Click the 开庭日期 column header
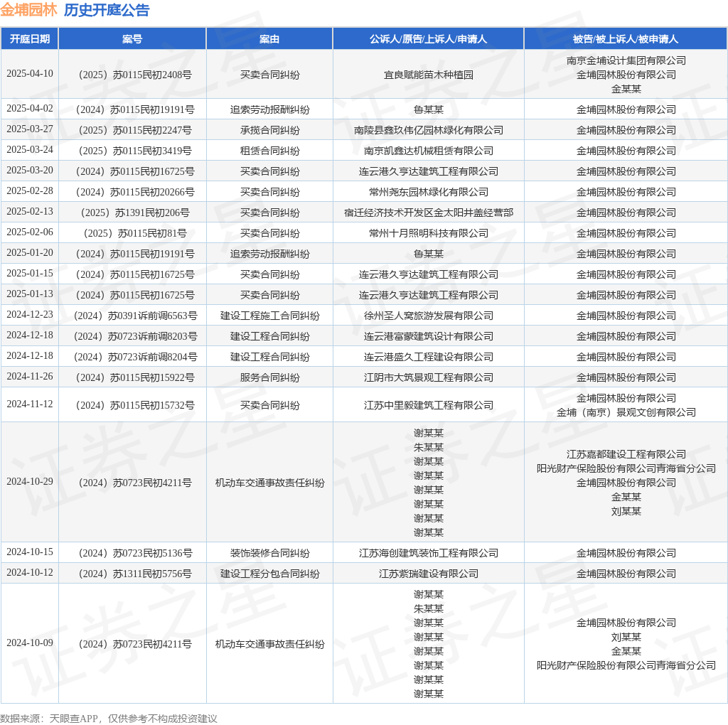Viewport: 728px width, 725px height. click(30, 39)
